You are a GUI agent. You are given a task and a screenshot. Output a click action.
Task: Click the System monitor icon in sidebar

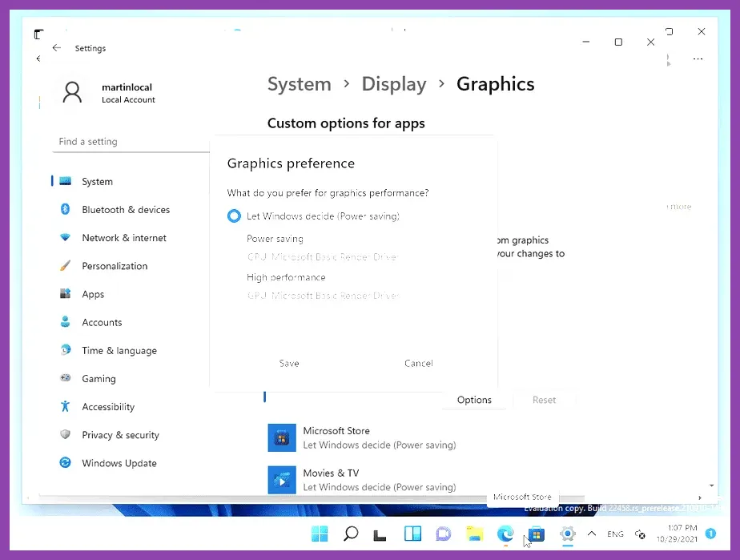(65, 181)
